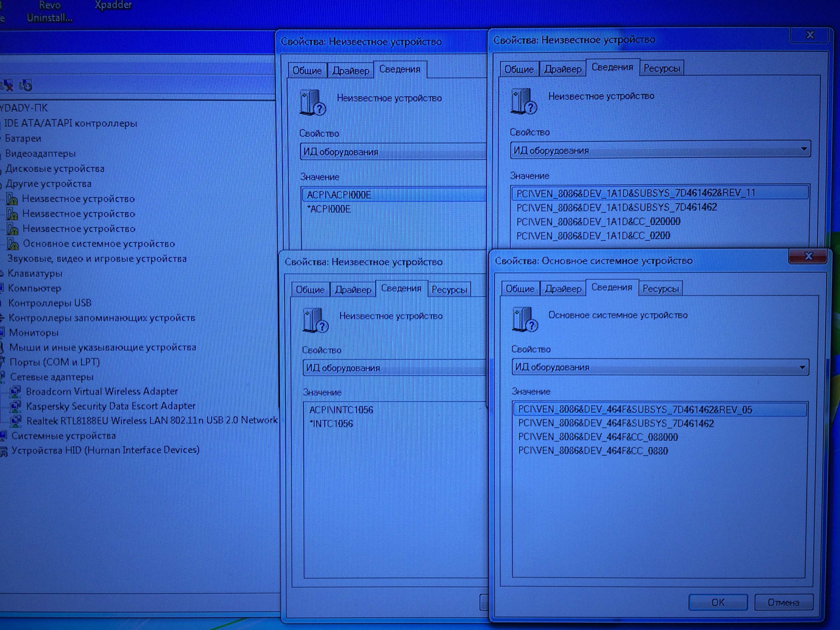Screen dimensions: 840x630
Task: Click the OK button
Action: [718, 602]
